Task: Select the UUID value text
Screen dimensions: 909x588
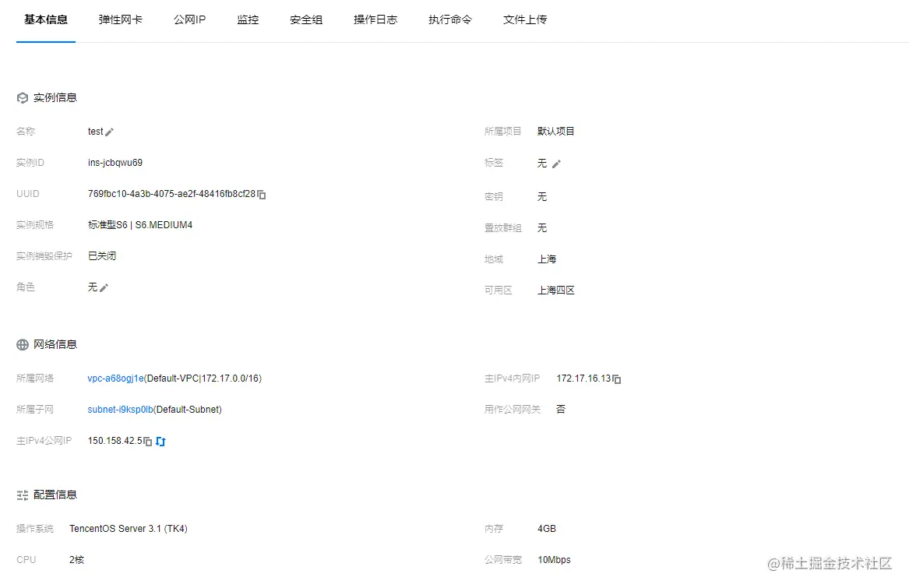Action: coord(171,194)
